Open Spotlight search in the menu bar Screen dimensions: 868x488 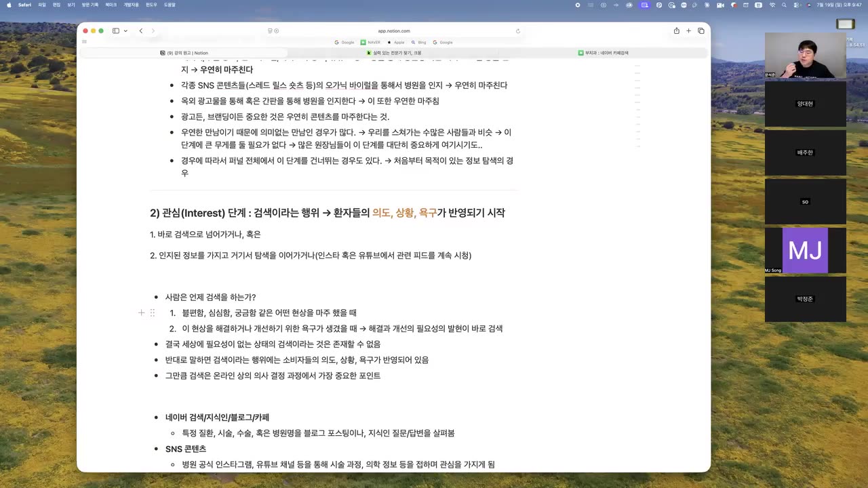785,5
